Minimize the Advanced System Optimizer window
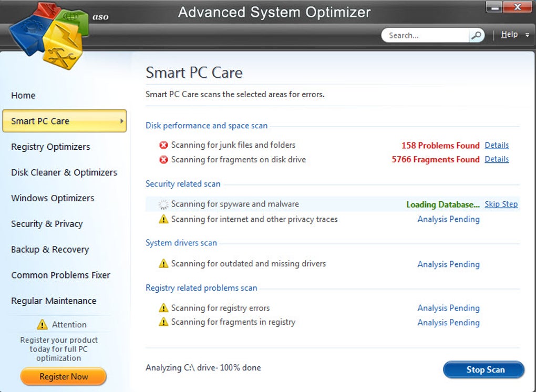The width and height of the screenshot is (536, 392). (x=494, y=7)
